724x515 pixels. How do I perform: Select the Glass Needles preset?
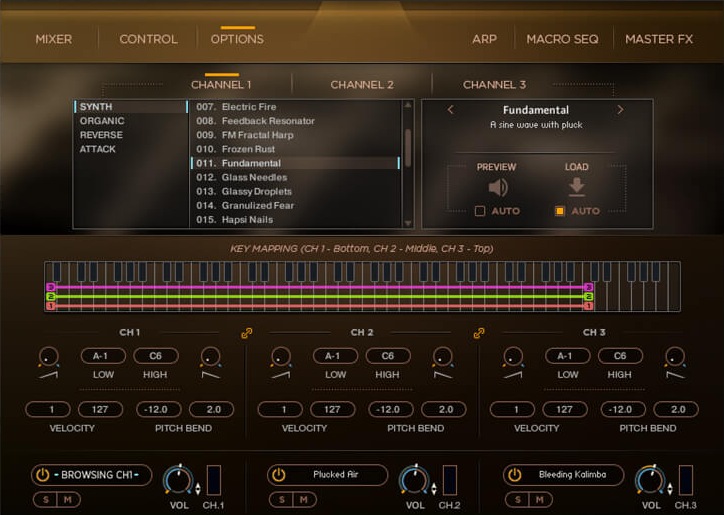[254, 177]
